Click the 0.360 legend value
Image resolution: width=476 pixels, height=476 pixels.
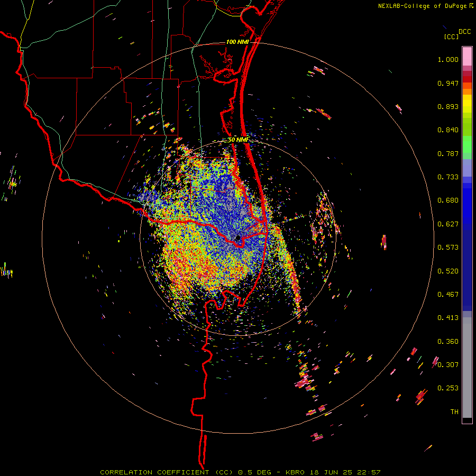click(x=448, y=342)
